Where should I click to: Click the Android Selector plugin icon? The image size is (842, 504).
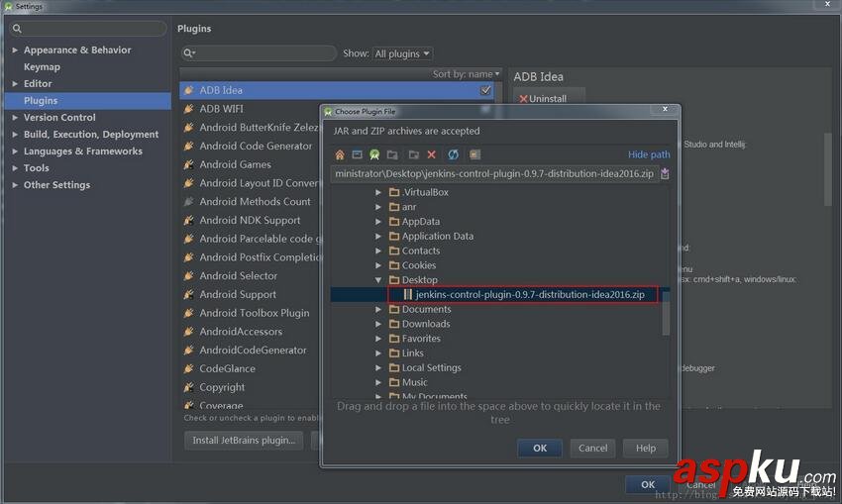[x=188, y=276]
